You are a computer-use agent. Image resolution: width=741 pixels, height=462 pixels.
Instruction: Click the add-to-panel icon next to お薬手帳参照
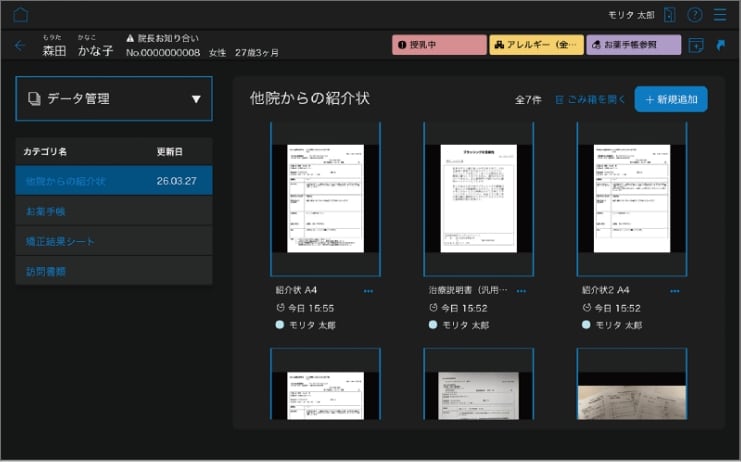pyautogui.click(x=696, y=45)
